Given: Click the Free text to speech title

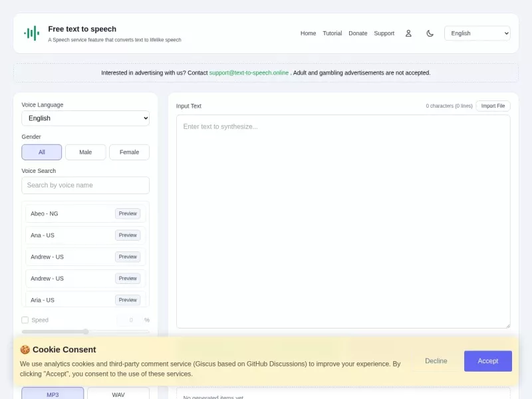Looking at the screenshot, I should coord(82,29).
